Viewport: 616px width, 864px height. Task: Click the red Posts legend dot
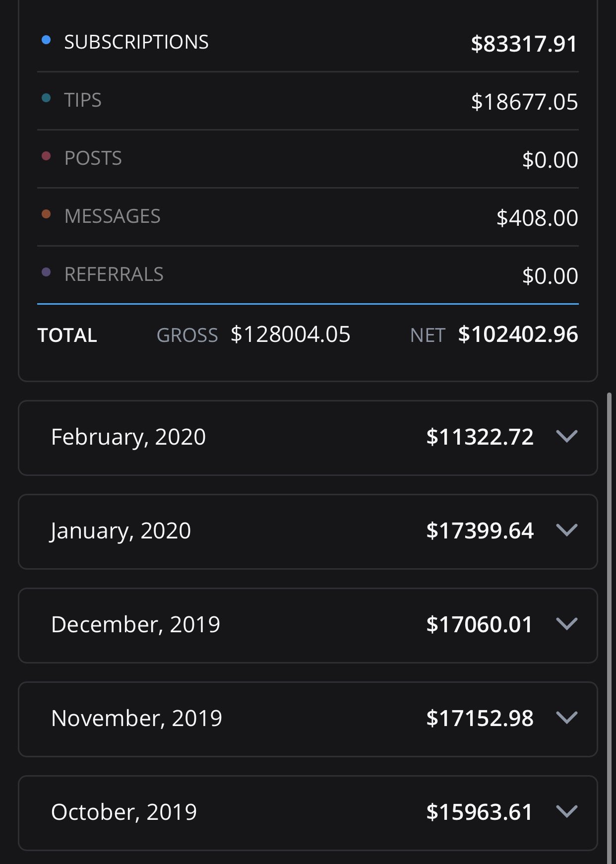coord(46,156)
